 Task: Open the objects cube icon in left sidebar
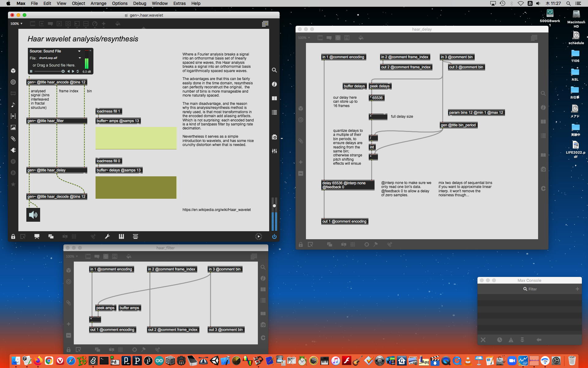[13, 71]
